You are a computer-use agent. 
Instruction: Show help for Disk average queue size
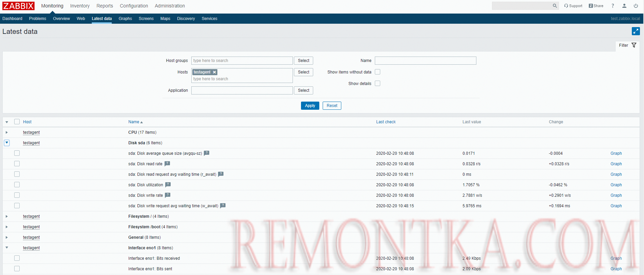tap(207, 153)
